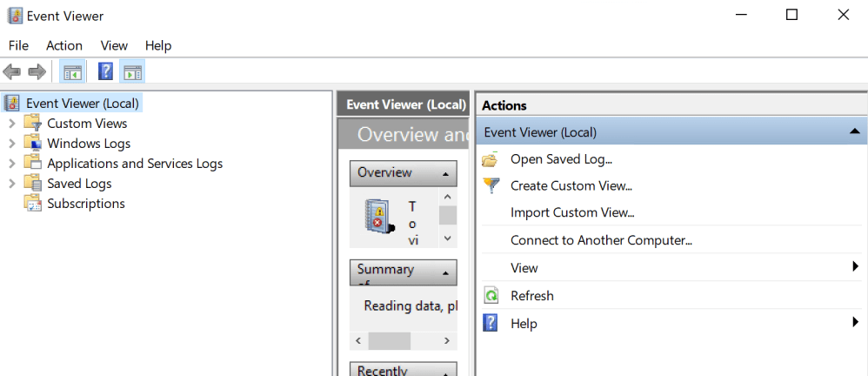Expand the Windows Logs tree node
The width and height of the screenshot is (868, 376).
11,144
